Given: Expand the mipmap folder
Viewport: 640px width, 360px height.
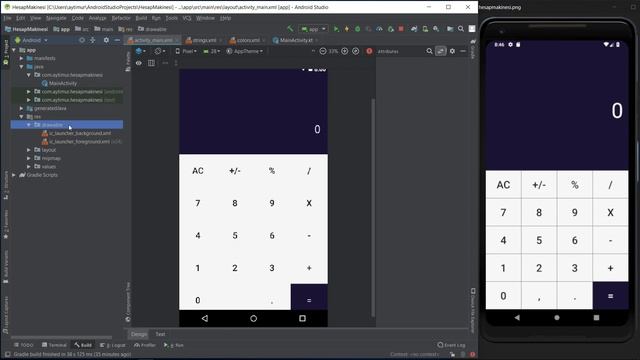Looking at the screenshot, I should 29,158.
